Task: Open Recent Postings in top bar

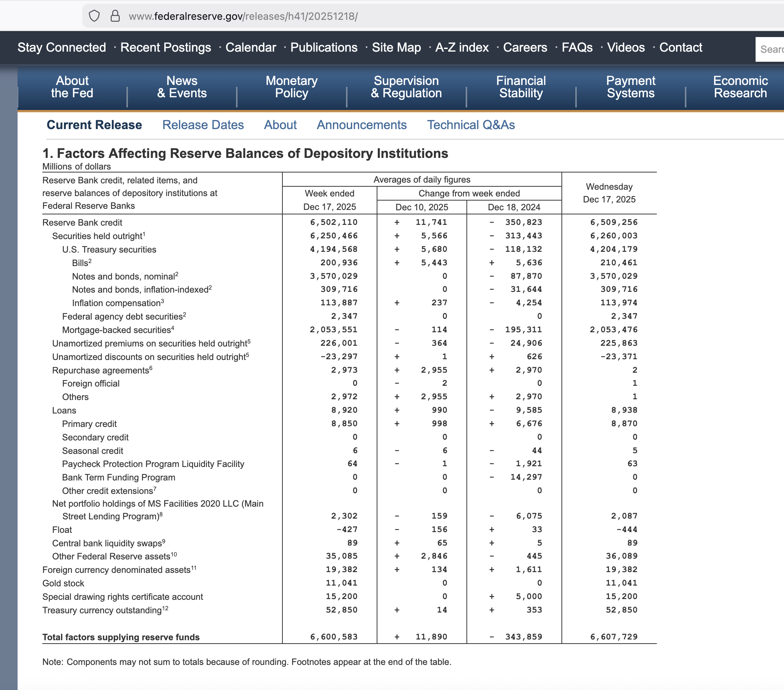Action: click(x=165, y=48)
